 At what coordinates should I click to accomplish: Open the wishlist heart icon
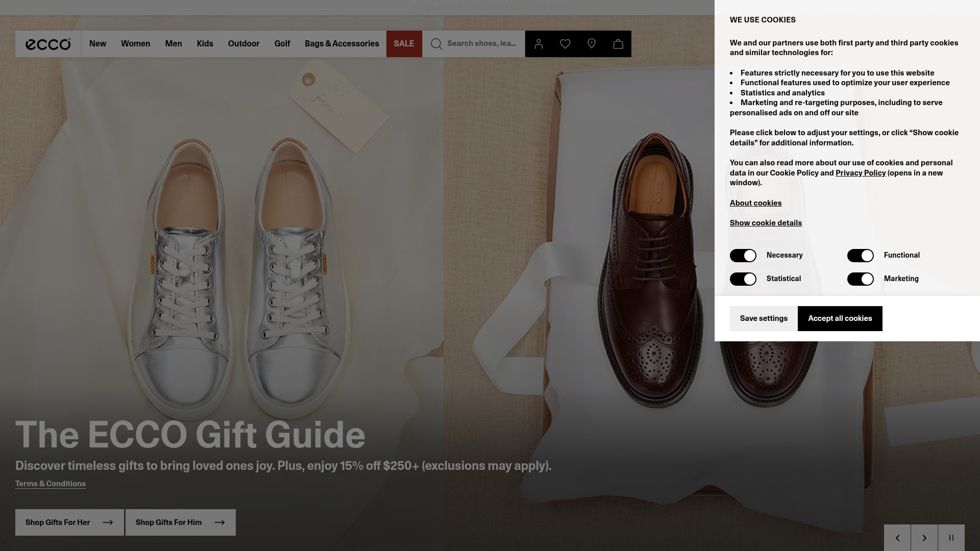565,44
